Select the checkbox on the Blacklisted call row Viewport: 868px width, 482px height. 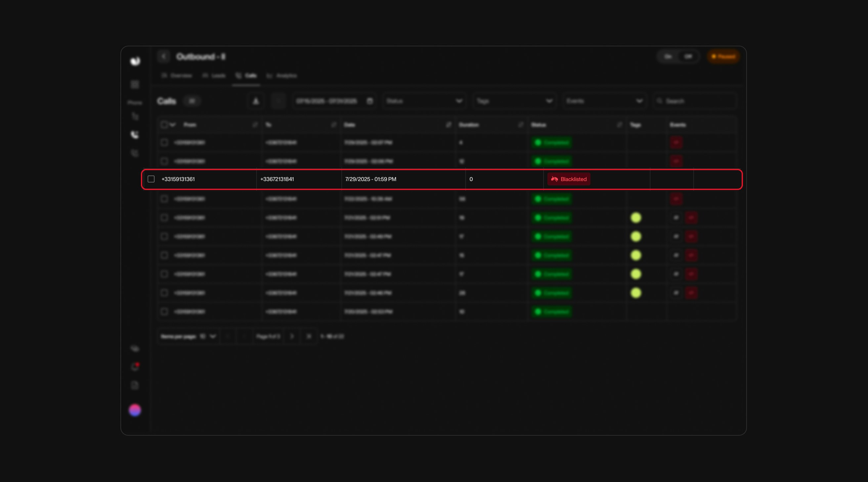click(x=151, y=179)
